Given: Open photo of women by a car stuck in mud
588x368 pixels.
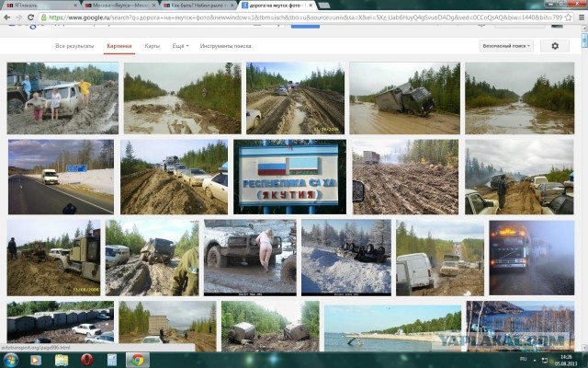Looking at the screenshot, I should point(62,98).
